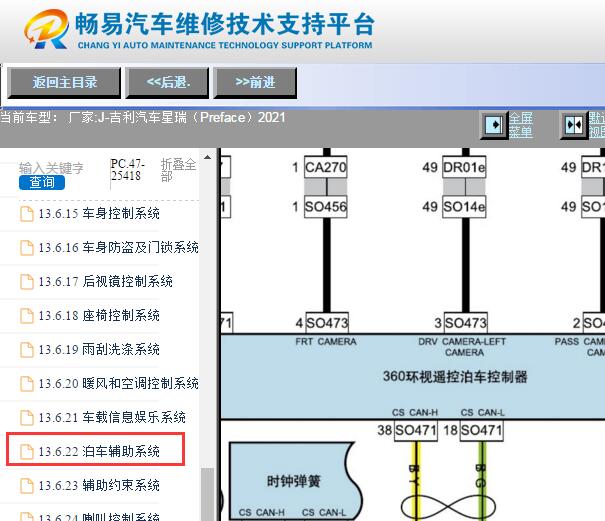Screen dimensions: 605x521
Task: Open 13.6.19 雨刮洗涤系统
Action: tap(99, 349)
